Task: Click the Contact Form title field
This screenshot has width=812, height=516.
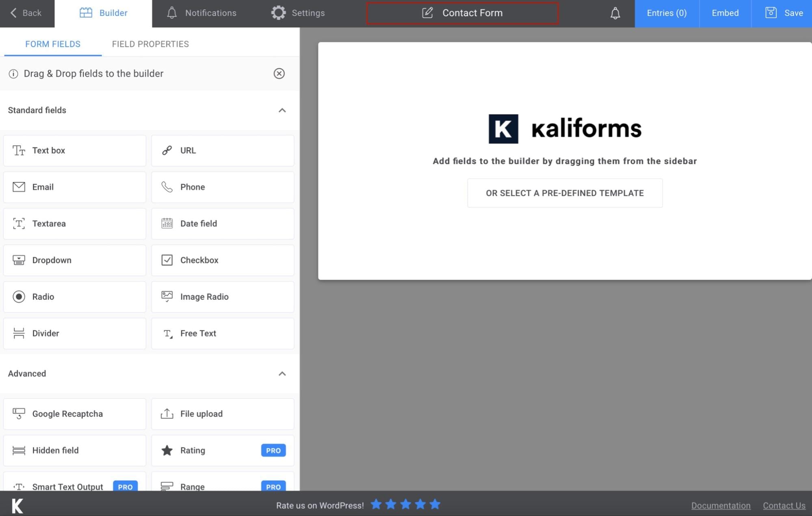Action: (472, 13)
